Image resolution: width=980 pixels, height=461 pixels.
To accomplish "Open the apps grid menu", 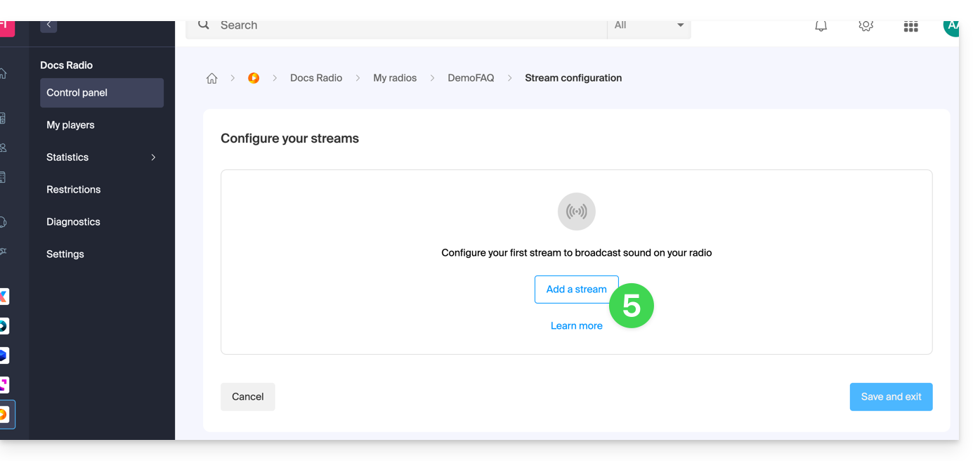I will click(x=910, y=27).
